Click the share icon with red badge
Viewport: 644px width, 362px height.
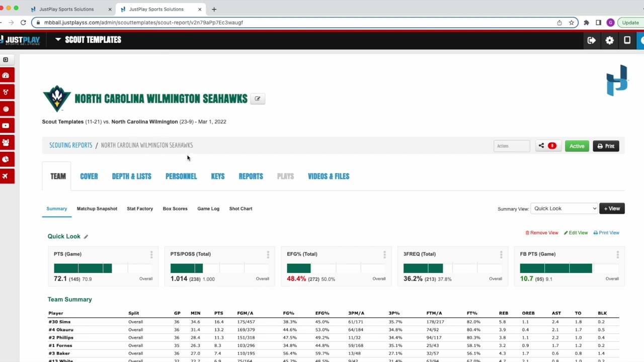(x=547, y=146)
